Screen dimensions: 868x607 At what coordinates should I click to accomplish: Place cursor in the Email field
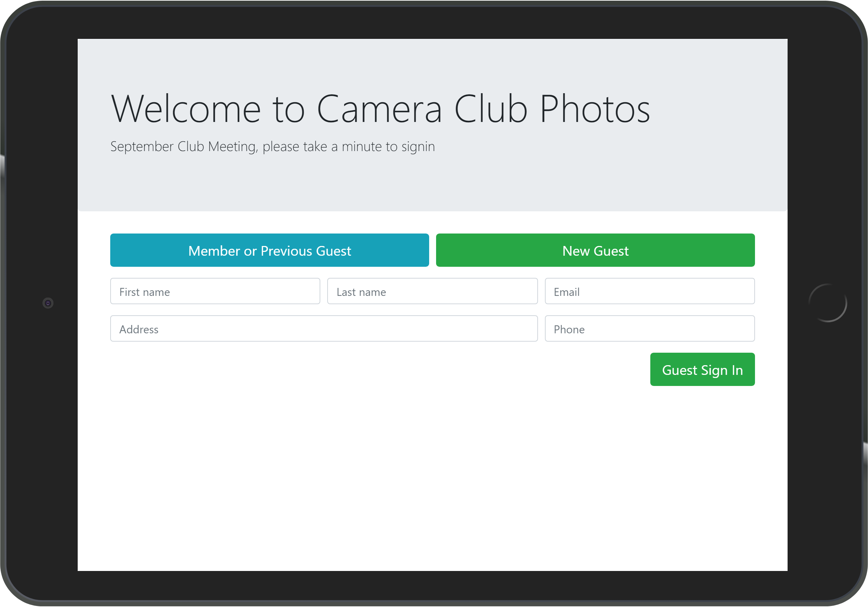point(649,291)
